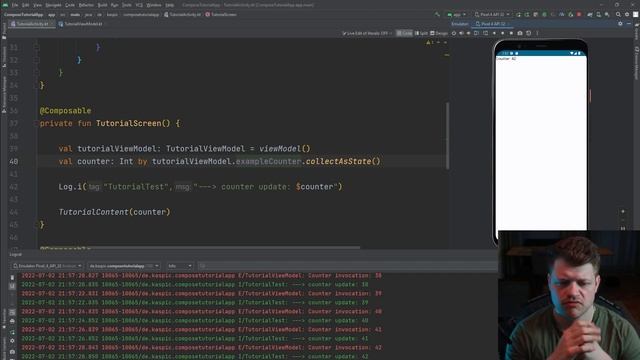Hide the Emulator panel with minimize dash

click(629, 24)
